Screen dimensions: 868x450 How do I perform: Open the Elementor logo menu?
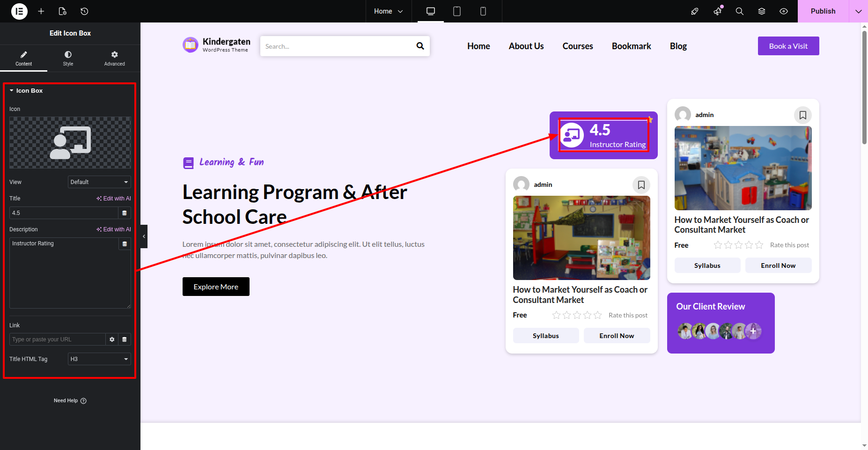coord(19,11)
